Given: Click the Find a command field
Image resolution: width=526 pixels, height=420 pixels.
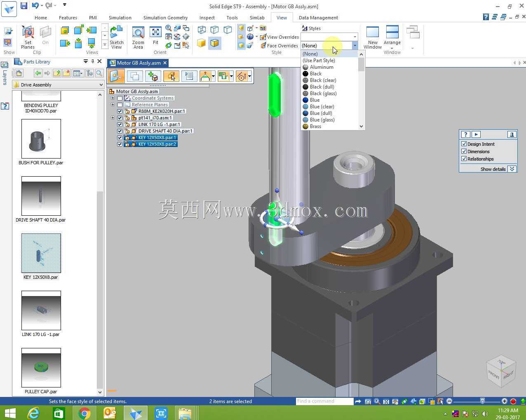Looking at the screenshot, I should coord(324,401).
